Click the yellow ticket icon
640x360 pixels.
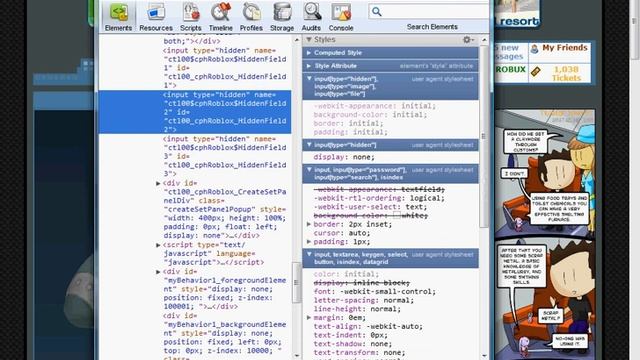coord(535,72)
